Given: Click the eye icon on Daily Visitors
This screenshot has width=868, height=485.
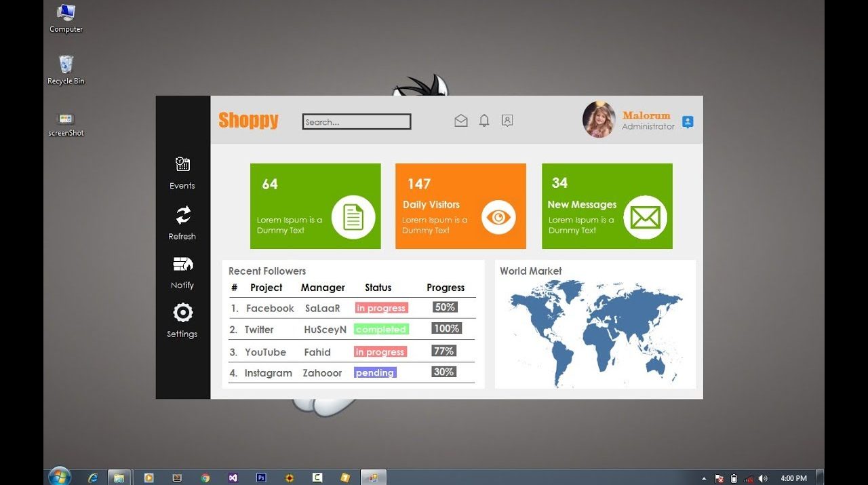Looking at the screenshot, I should [498, 217].
